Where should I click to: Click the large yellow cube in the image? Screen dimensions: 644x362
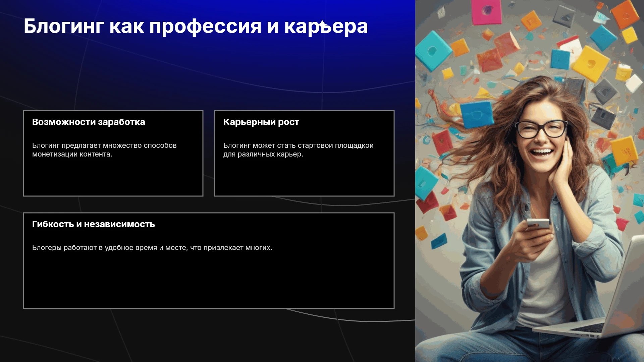[591, 64]
